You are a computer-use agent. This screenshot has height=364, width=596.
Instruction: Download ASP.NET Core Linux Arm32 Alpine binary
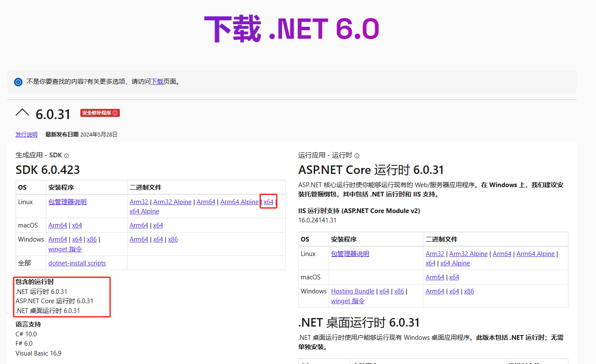tap(468, 254)
